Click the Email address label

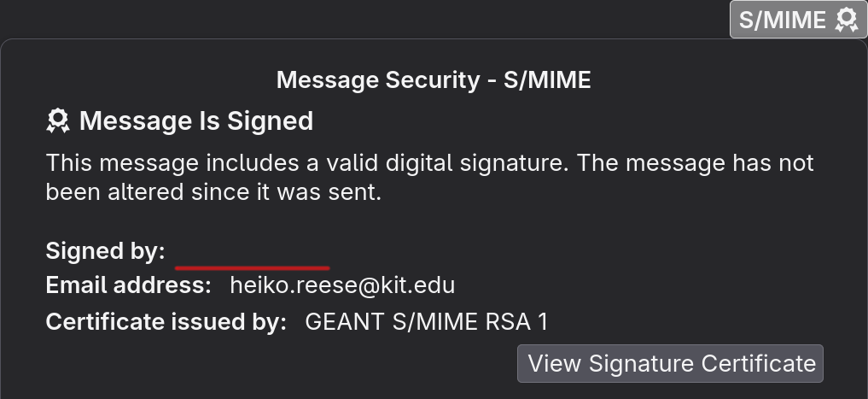pos(128,285)
